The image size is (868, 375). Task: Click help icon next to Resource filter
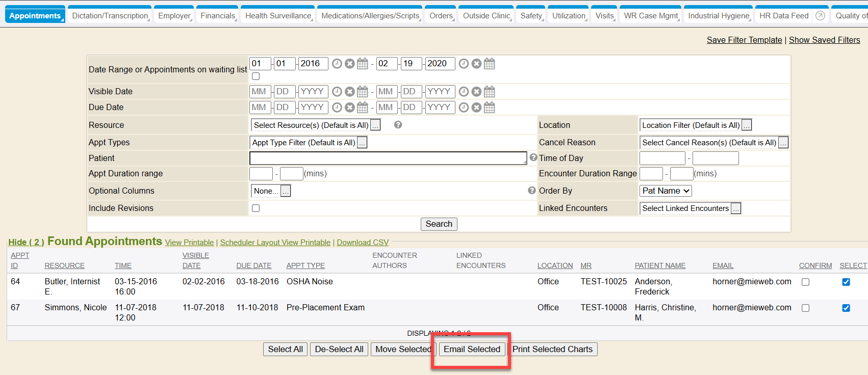[398, 125]
